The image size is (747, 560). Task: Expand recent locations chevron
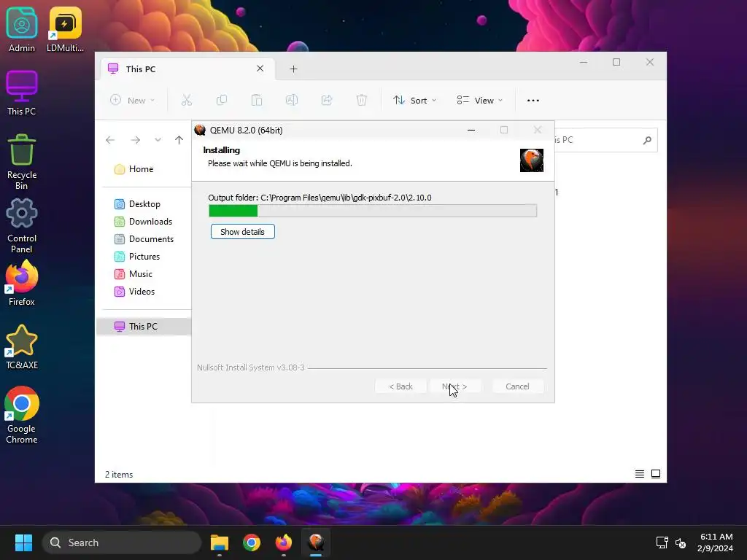click(x=158, y=140)
